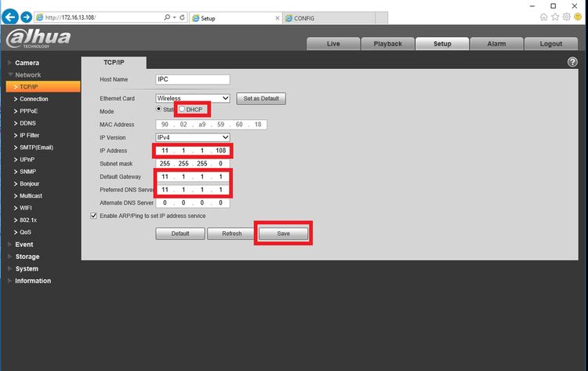Click the Set as Default button

[261, 99]
